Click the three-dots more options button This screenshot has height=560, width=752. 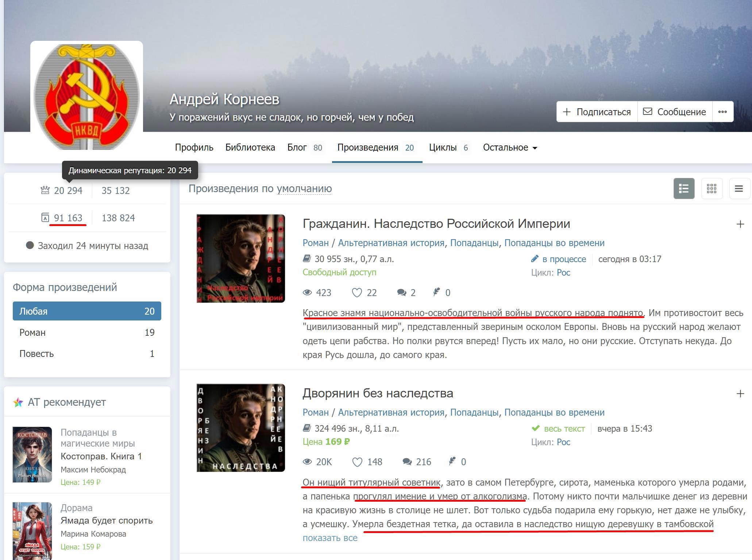tap(722, 112)
